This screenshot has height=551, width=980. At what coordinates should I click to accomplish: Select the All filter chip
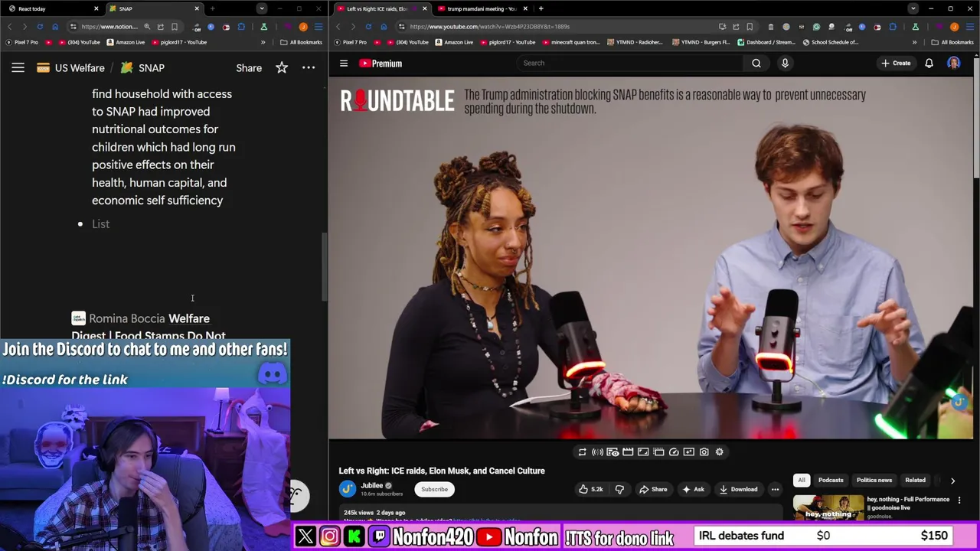click(x=802, y=481)
